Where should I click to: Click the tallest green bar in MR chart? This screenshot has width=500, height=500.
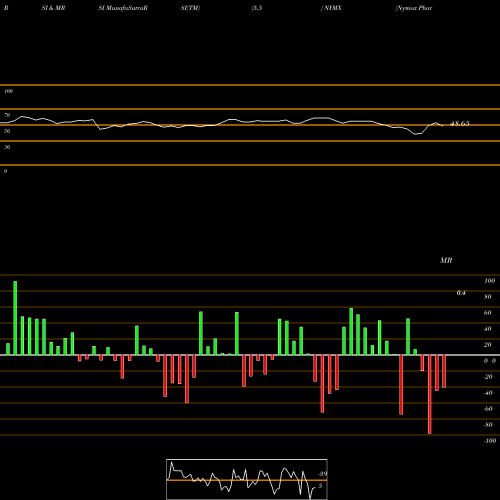coord(15,318)
